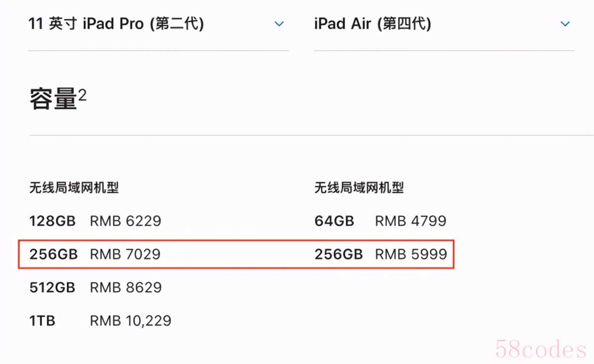The image size is (594, 364).
Task: Click the blue chevron beside iPad Air (第四代)
Action: (x=565, y=24)
